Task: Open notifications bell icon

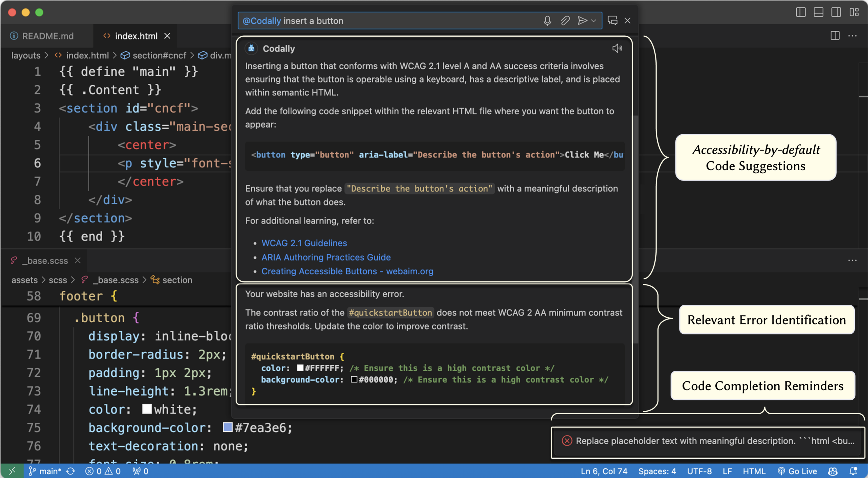Action: click(853, 471)
